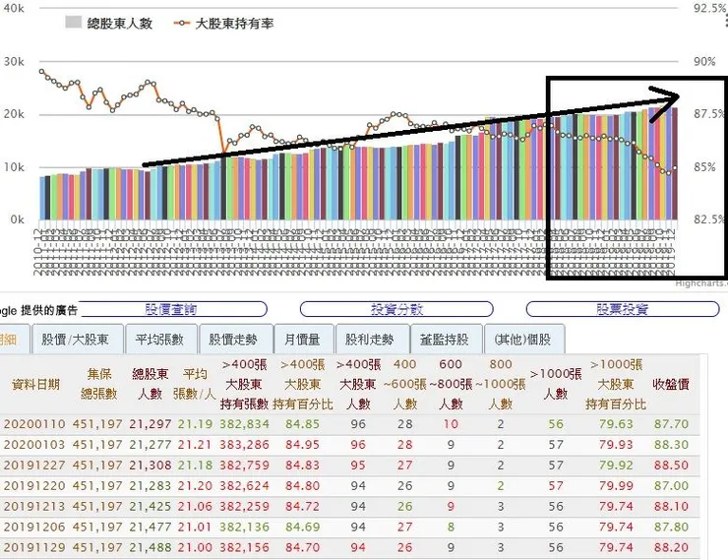This screenshot has width=728, height=560.
Task: Select the 20191227 date cell
Action: 34,466
